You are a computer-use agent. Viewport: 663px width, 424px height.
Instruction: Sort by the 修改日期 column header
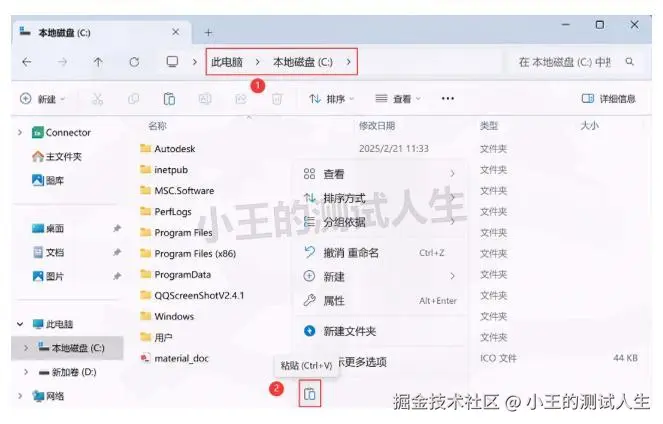tap(377, 126)
